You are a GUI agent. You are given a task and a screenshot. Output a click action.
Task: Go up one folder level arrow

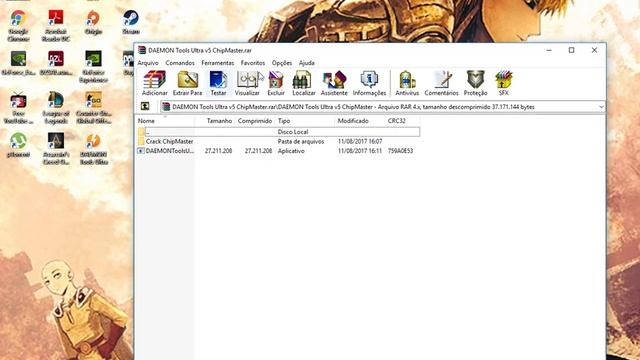pyautogui.click(x=145, y=107)
